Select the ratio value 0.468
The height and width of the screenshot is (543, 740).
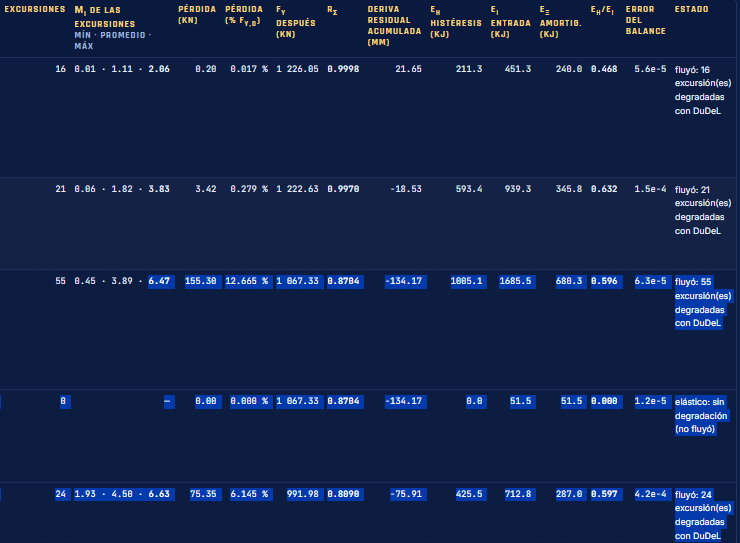604,69
